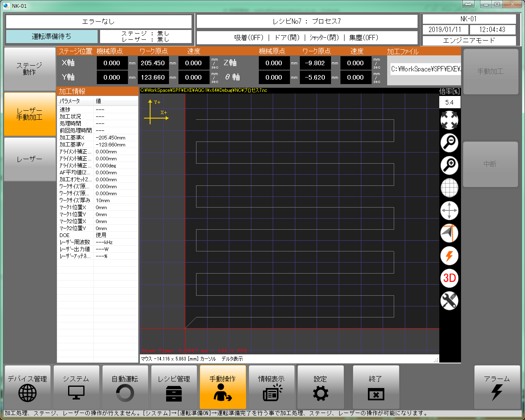Image resolution: width=525 pixels, height=420 pixels.
Task: Select the DOE 使用 row
Action: pyautogui.click(x=98, y=235)
